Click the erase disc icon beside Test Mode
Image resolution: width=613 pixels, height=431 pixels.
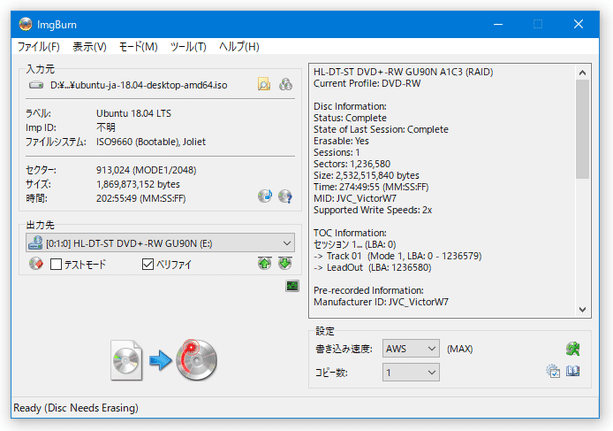[x=36, y=264]
